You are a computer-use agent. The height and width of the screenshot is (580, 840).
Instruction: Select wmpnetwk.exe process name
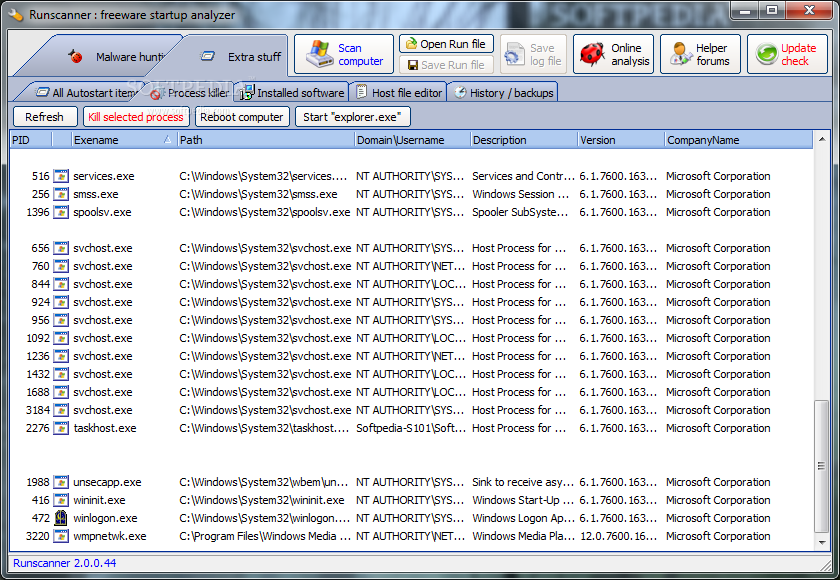coord(110,536)
